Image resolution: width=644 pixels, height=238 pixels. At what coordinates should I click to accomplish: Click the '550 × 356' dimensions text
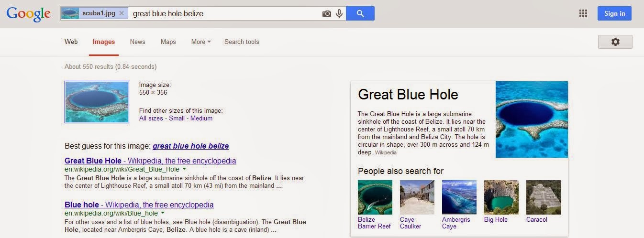click(x=153, y=93)
